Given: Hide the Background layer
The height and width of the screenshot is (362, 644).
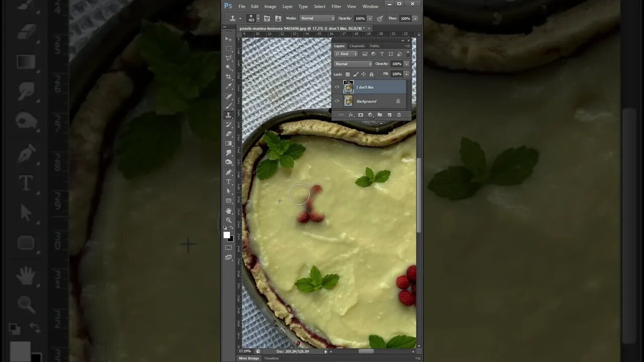Looking at the screenshot, I should [337, 101].
